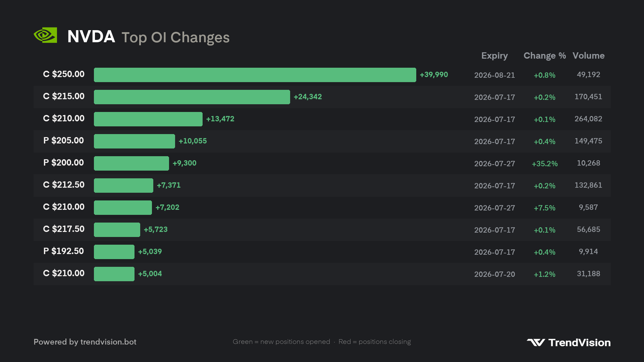Image resolution: width=644 pixels, height=362 pixels.
Task: Click the 264,082 volume value
Action: 588,119
